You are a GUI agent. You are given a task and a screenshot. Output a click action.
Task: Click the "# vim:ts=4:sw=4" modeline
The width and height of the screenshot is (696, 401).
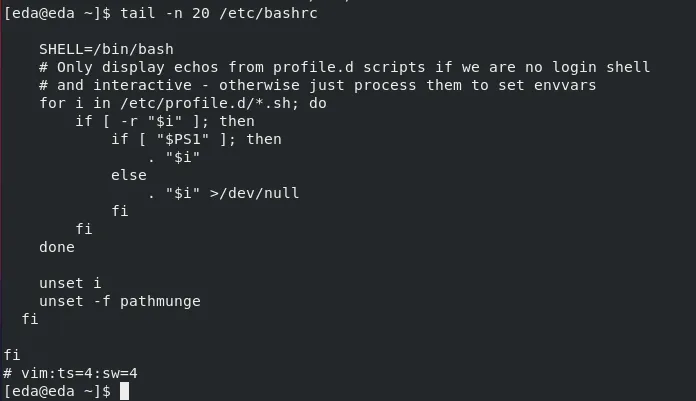(71, 373)
